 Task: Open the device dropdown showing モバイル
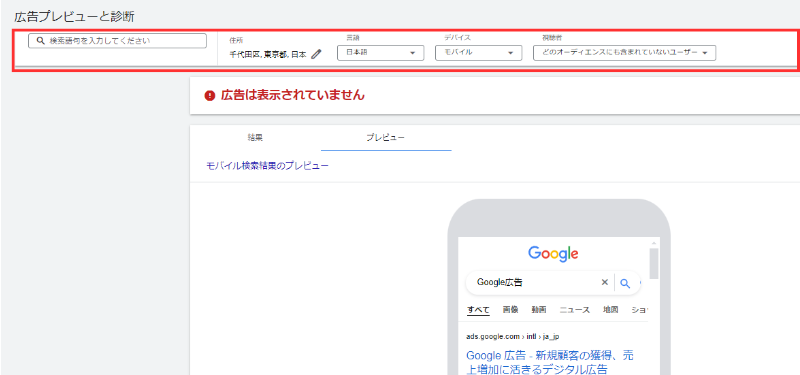(x=479, y=53)
